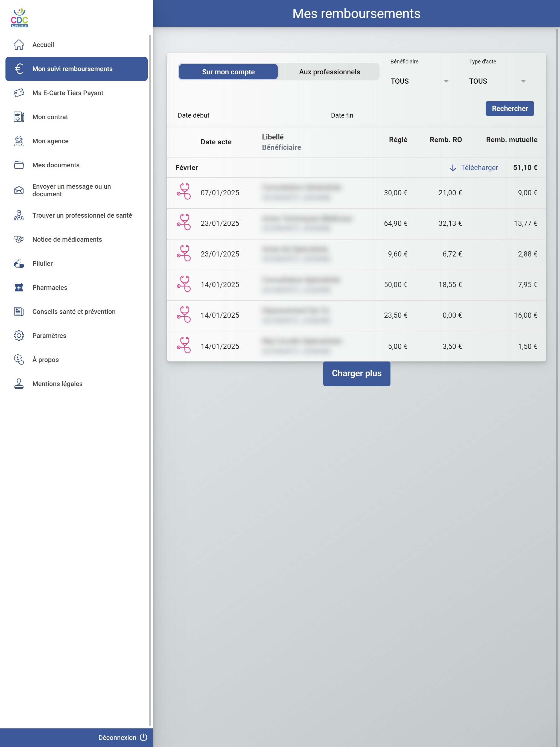Click stethoscope icon of the 23,50 € row
560x747 pixels.
[184, 314]
